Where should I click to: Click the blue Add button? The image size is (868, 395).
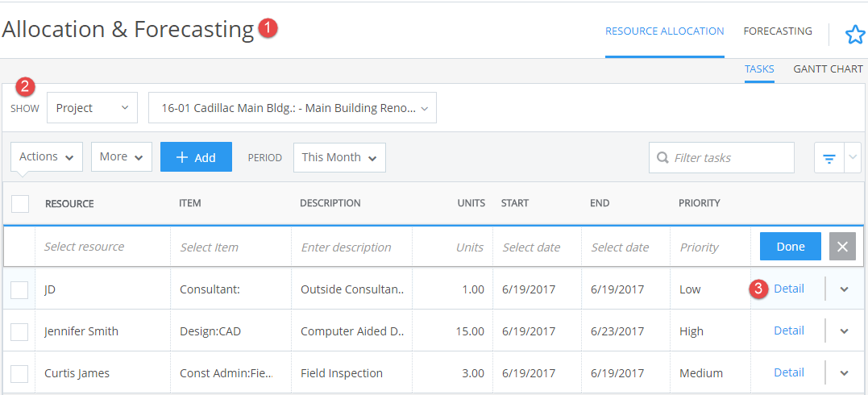(196, 156)
